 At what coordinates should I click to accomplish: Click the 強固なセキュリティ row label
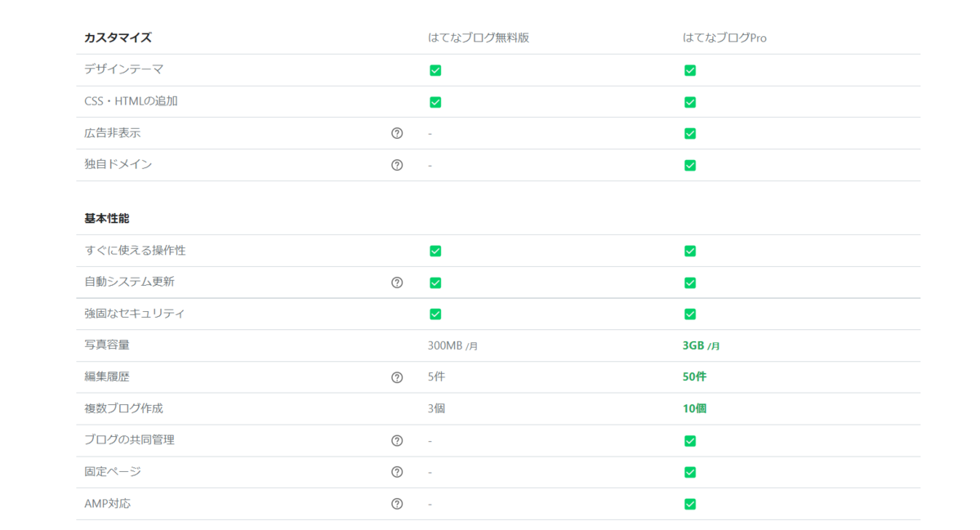point(135,314)
